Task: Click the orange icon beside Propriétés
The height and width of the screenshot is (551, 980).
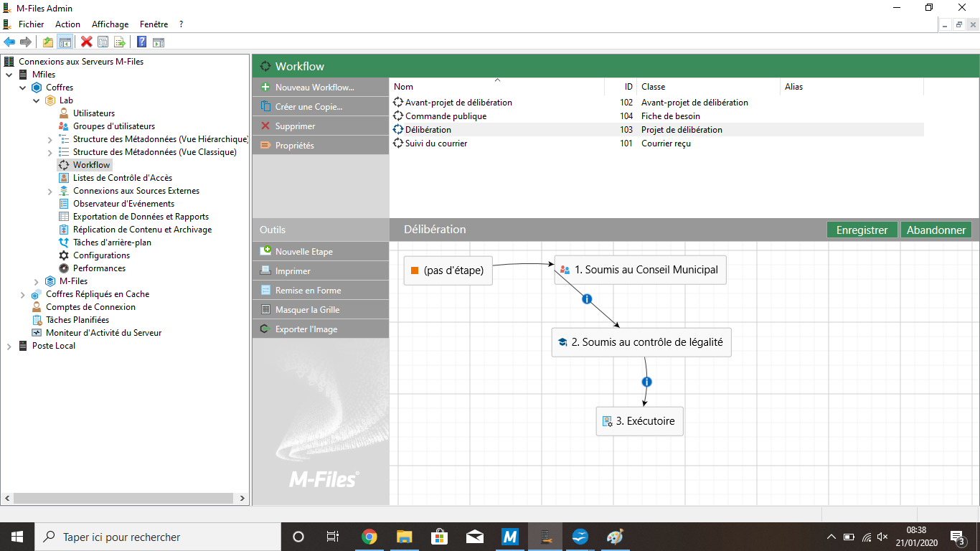Action: [x=265, y=145]
